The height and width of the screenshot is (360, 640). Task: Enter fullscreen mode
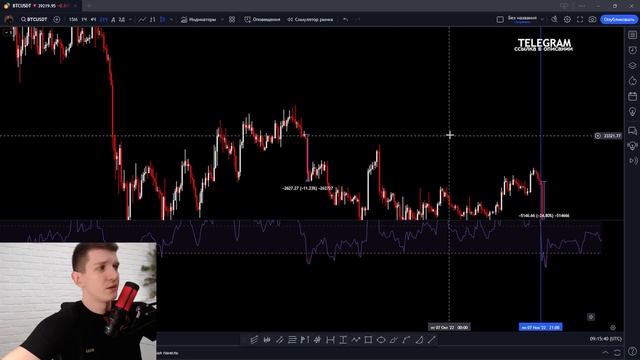coord(580,20)
